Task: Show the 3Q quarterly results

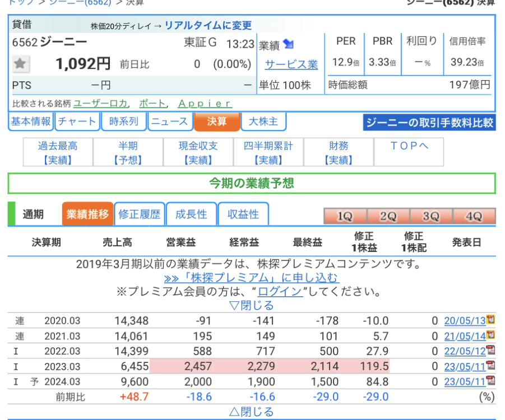Action: point(431,216)
